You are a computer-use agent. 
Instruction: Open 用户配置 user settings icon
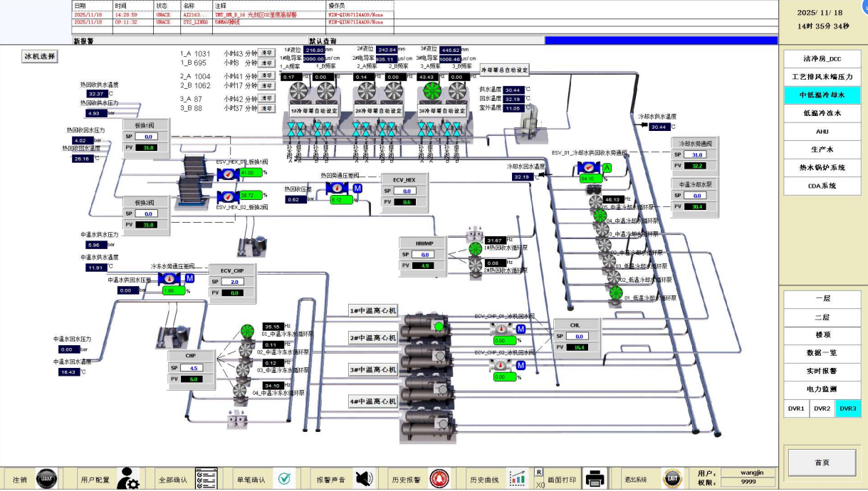click(127, 479)
